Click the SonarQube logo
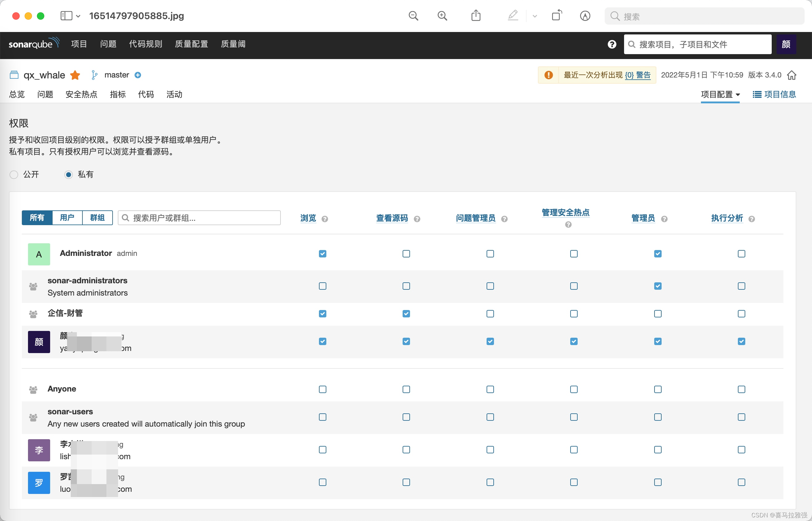812x521 pixels. [x=34, y=44]
